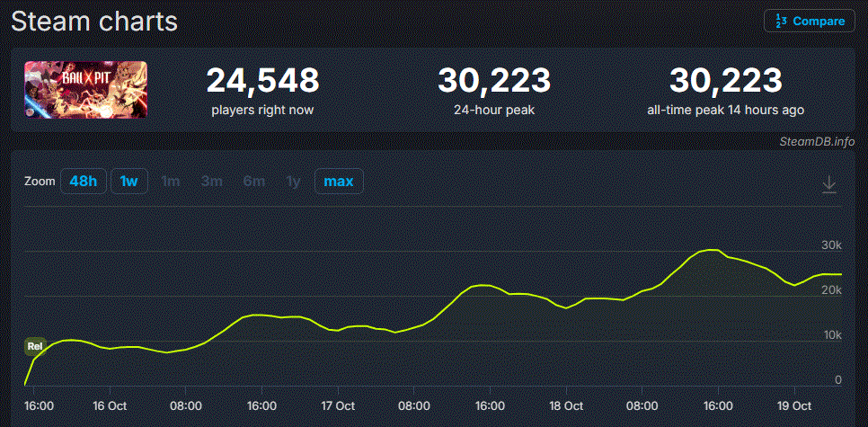Click the 30k y-axis label

click(x=831, y=245)
